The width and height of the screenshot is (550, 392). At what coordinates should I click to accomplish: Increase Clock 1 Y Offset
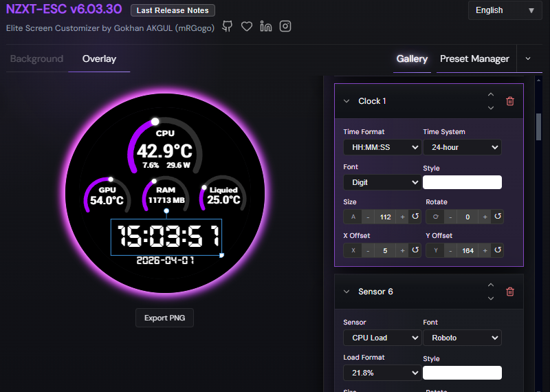[485, 250]
